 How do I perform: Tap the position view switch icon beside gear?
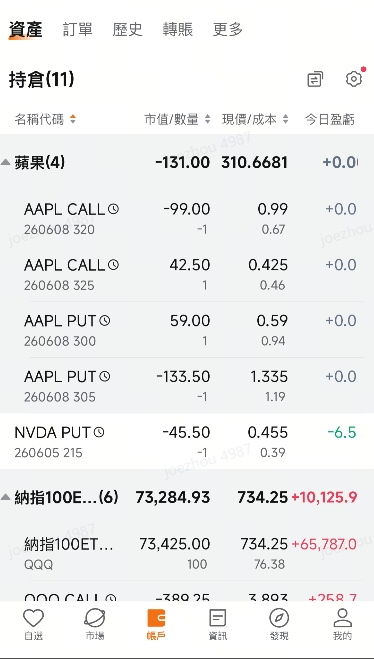(315, 79)
